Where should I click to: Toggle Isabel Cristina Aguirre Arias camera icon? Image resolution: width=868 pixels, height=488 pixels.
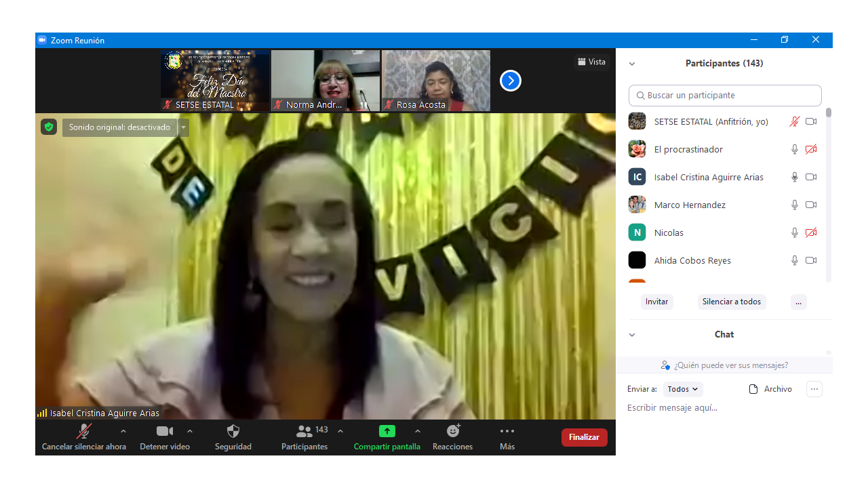pos(811,177)
